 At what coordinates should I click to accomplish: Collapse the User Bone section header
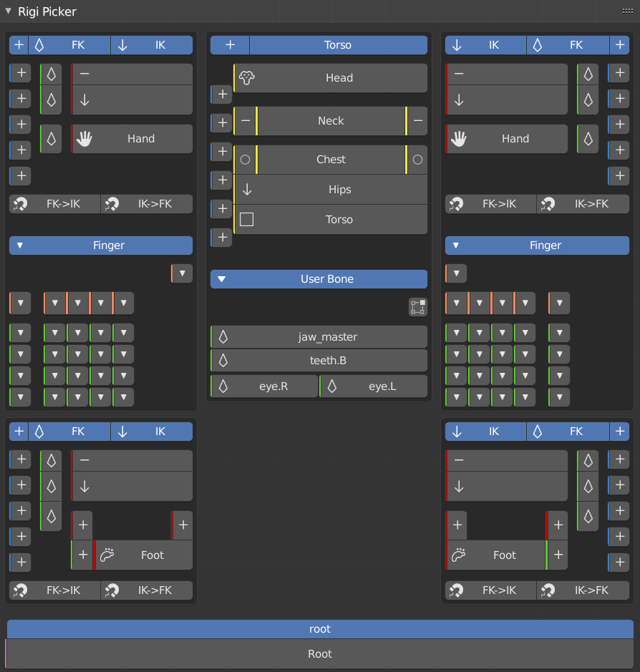coord(222,279)
